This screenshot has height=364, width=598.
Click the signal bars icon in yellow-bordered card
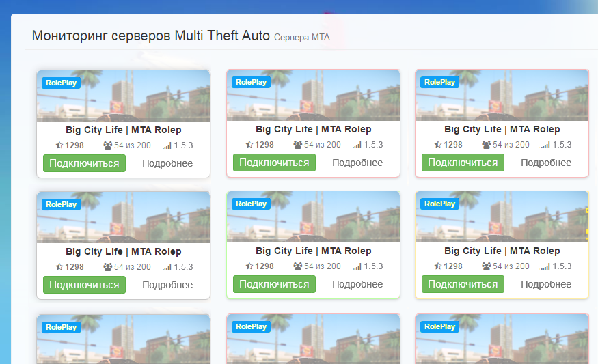pyautogui.click(x=545, y=267)
